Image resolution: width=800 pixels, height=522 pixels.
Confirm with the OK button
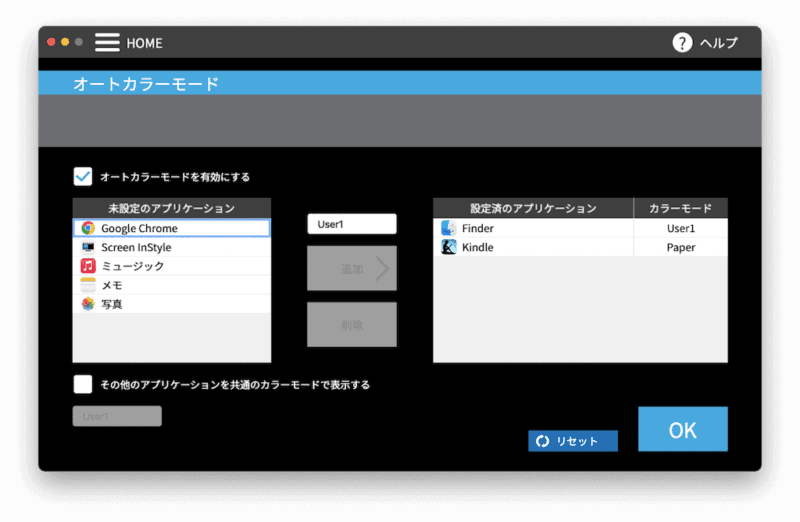click(683, 429)
